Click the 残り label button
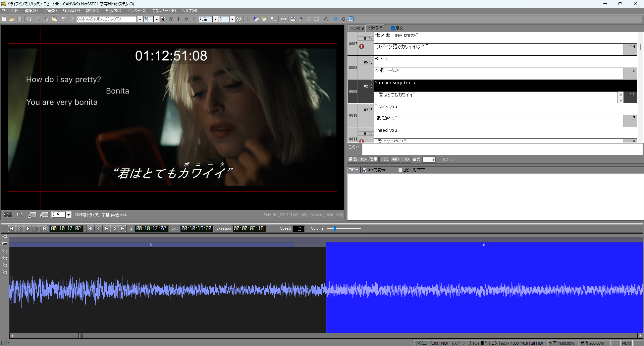This screenshot has height=346, width=644. pyautogui.click(x=395, y=160)
